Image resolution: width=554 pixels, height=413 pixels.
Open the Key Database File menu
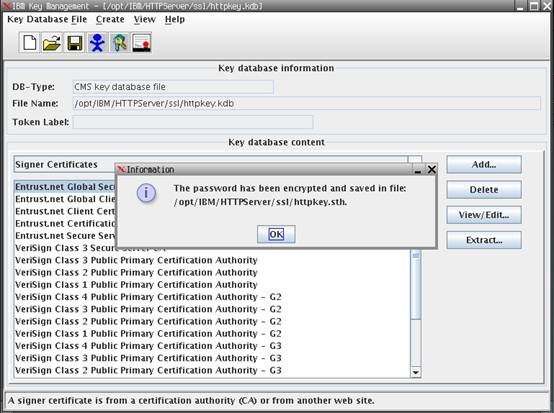47,19
